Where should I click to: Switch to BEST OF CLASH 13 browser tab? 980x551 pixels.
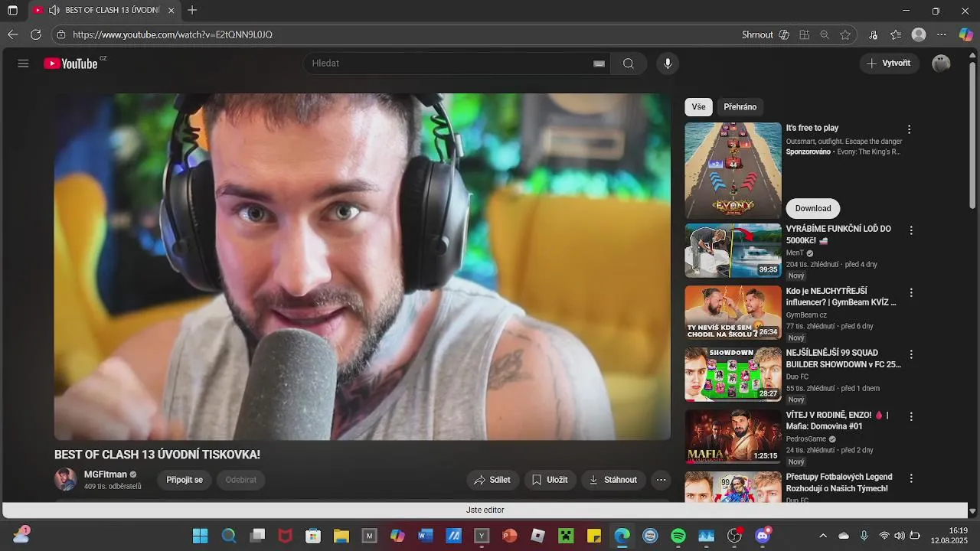[x=104, y=11]
